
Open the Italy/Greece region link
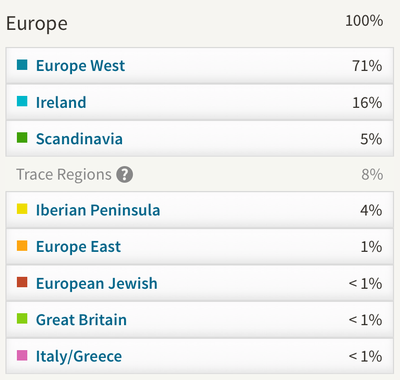click(79, 357)
